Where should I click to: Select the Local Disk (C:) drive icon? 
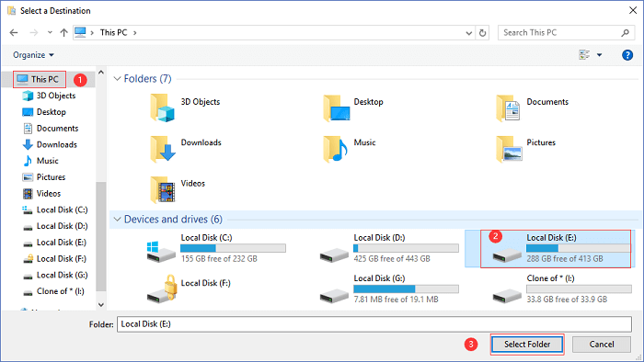(161, 252)
